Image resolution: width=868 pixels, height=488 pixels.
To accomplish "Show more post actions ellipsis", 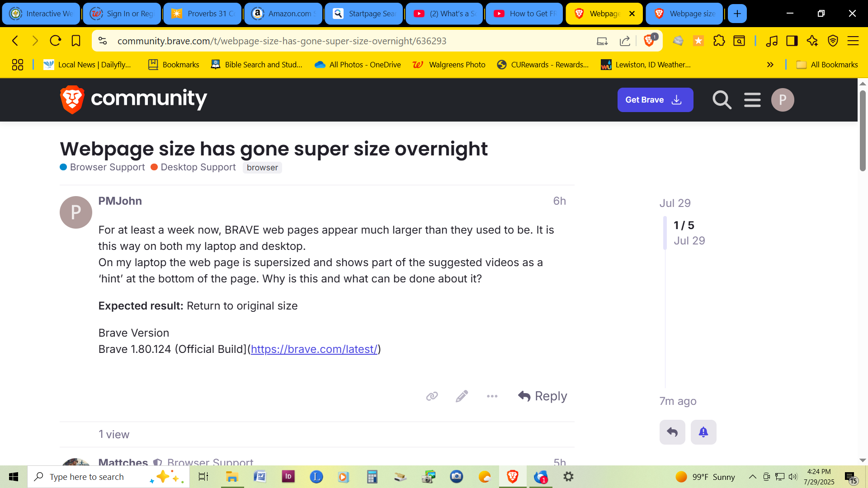I will click(x=492, y=396).
